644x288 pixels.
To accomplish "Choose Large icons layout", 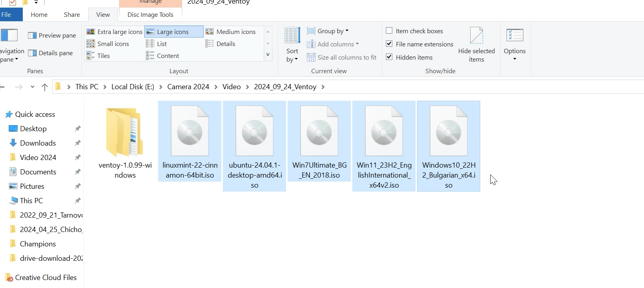I will click(173, 32).
